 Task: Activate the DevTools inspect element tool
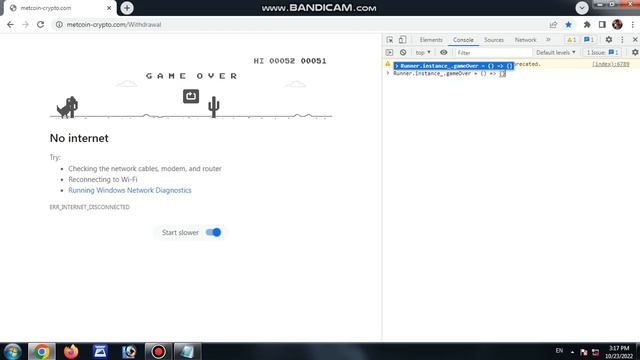pyautogui.click(x=390, y=40)
